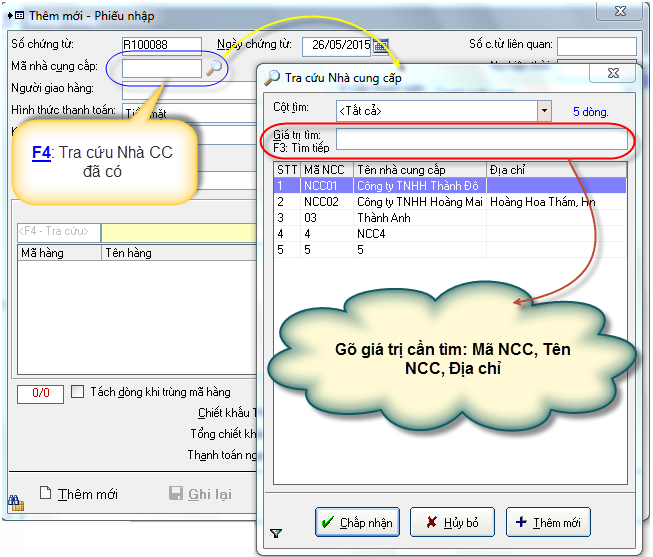Expand the Cột tìm dropdown arrow
Screen dimensions: 653x557
pyautogui.click(x=544, y=111)
